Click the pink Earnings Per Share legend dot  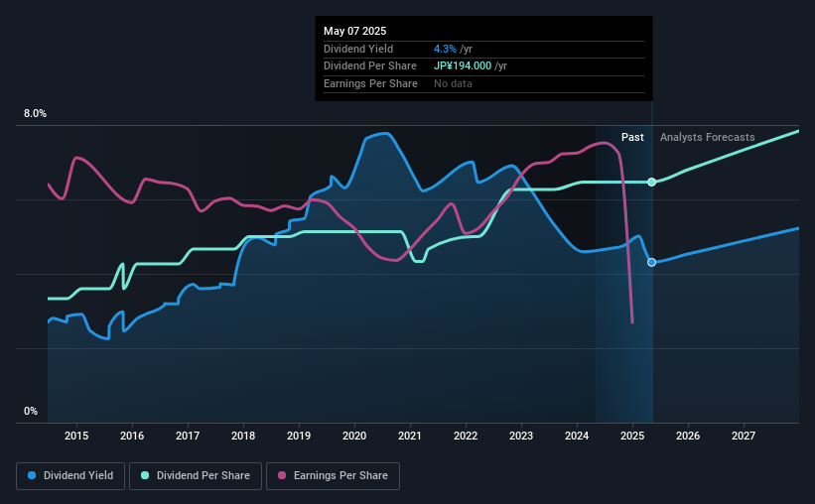282,475
